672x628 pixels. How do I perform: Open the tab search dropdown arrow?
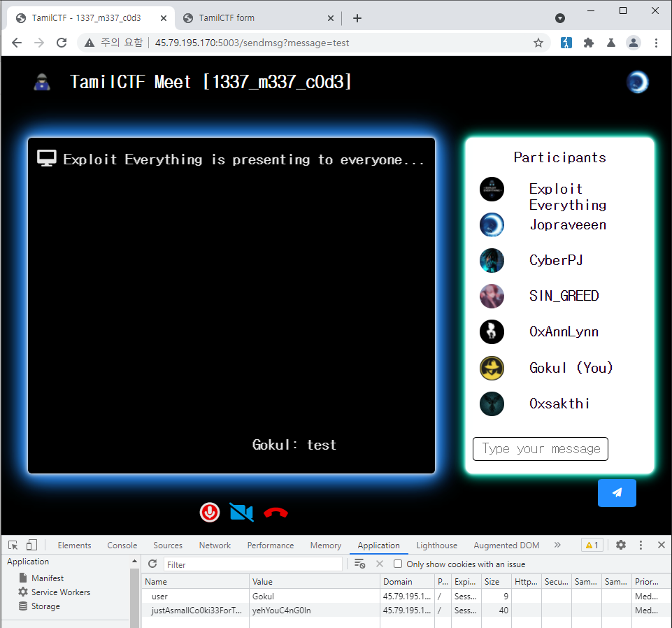[559, 18]
